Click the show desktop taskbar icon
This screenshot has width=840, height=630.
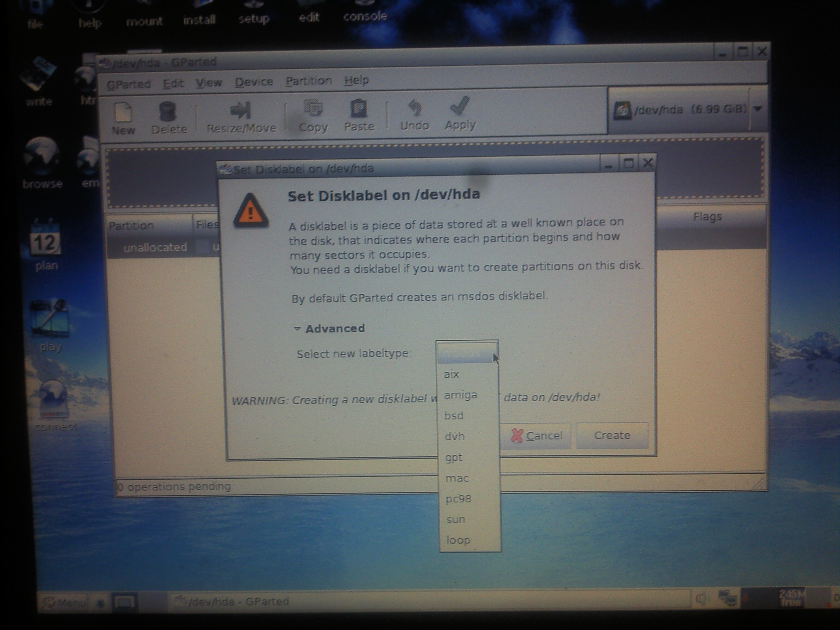tap(124, 601)
